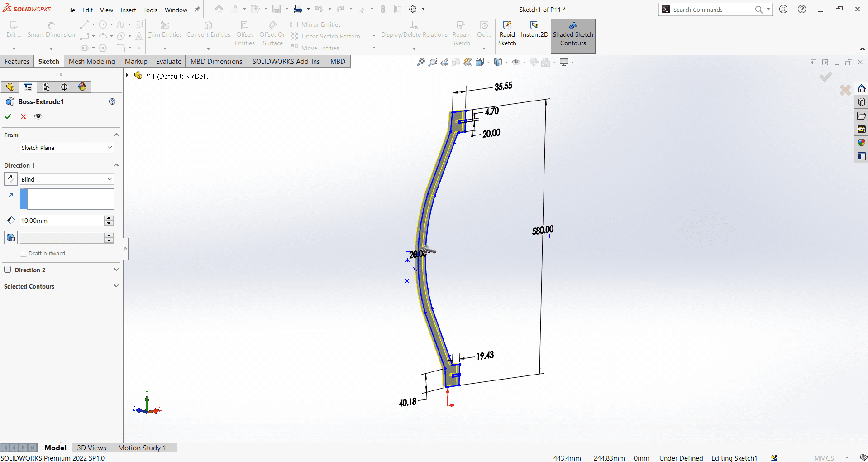Open the ConfigurationManager tab icon

tap(46, 87)
